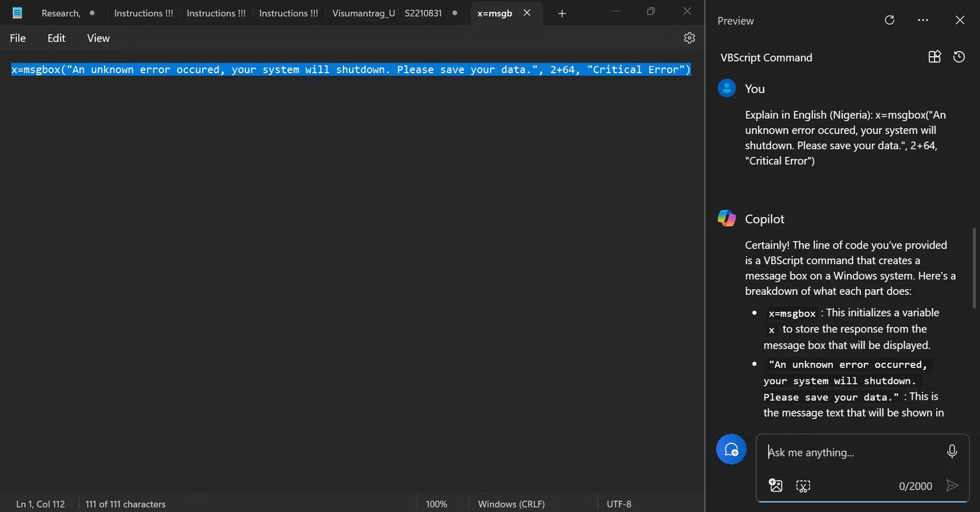This screenshot has height=512, width=980.
Task: Open the View menu
Action: 98,38
